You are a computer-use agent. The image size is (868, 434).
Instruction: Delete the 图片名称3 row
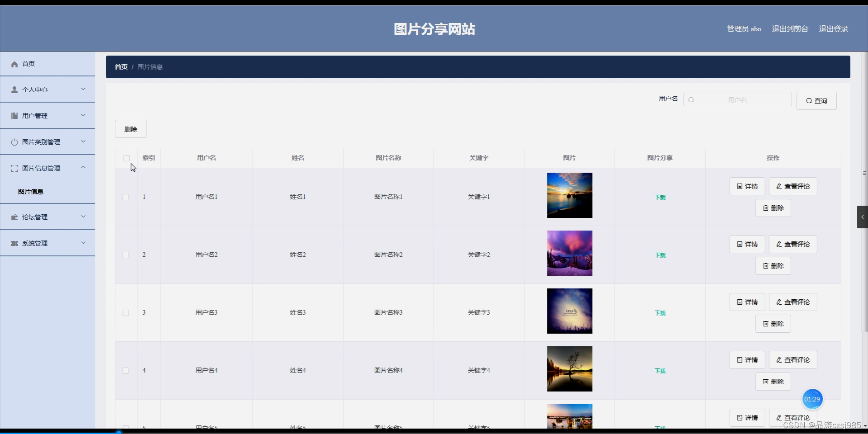click(x=773, y=324)
